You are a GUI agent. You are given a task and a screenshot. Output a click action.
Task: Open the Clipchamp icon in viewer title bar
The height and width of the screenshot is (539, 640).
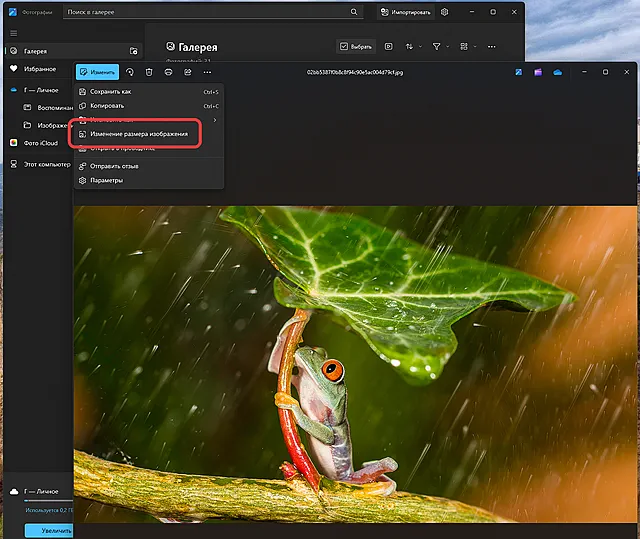538,72
